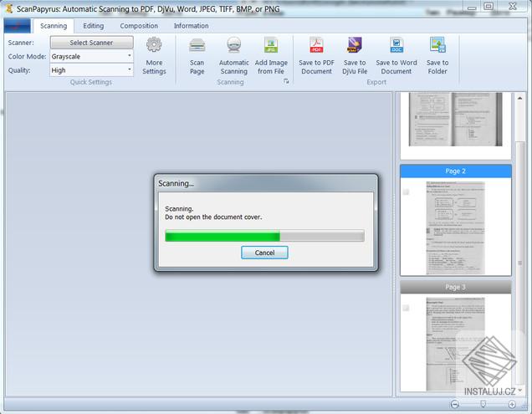This screenshot has height=414, width=532.
Task: Switch to the Editing tab
Action: (x=94, y=26)
